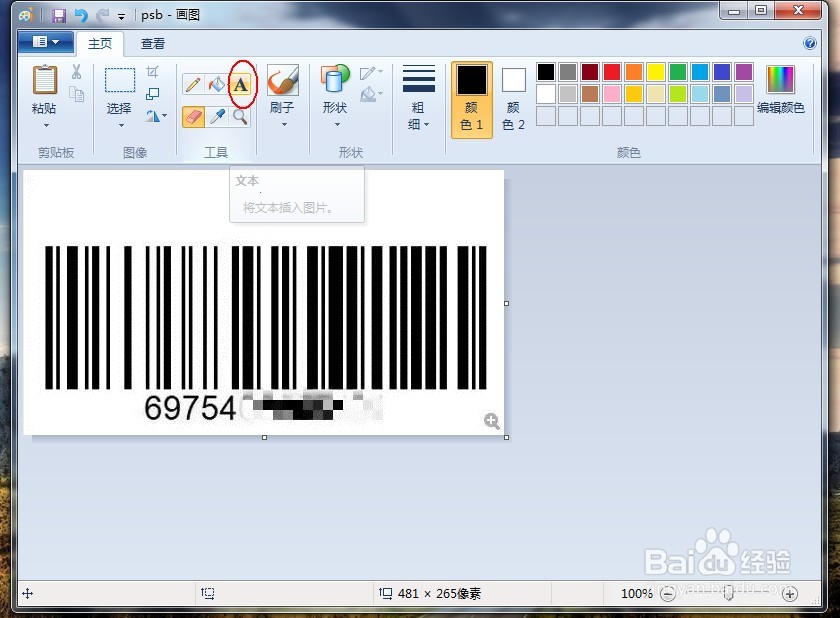Click the Copy icon in clipboard group
Viewport: 840px width, 618px height.
pyautogui.click(x=77, y=95)
